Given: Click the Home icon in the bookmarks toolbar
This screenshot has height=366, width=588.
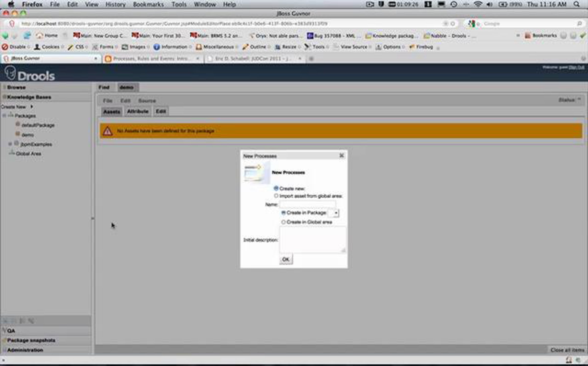Looking at the screenshot, I should [x=39, y=36].
